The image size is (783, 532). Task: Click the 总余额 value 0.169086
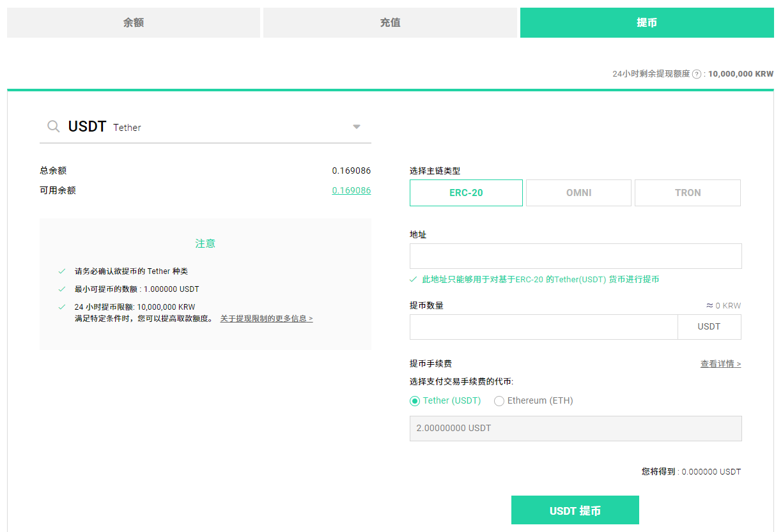click(352, 171)
